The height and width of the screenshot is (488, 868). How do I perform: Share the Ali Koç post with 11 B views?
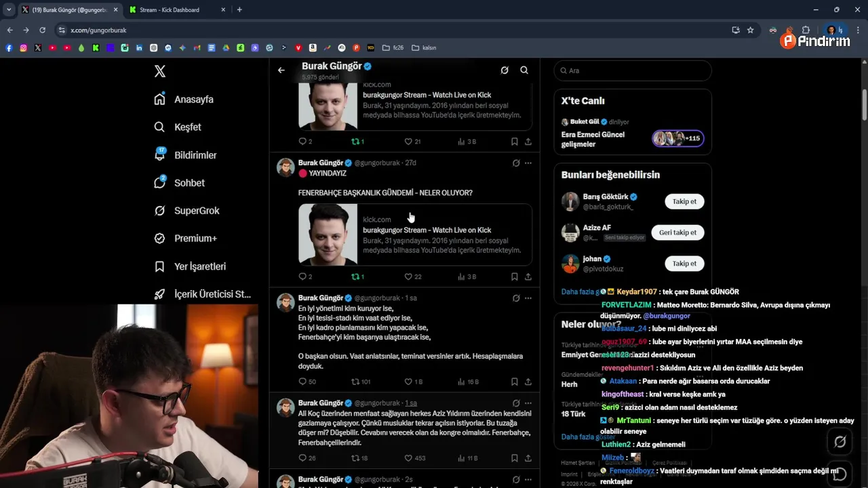pos(528,458)
